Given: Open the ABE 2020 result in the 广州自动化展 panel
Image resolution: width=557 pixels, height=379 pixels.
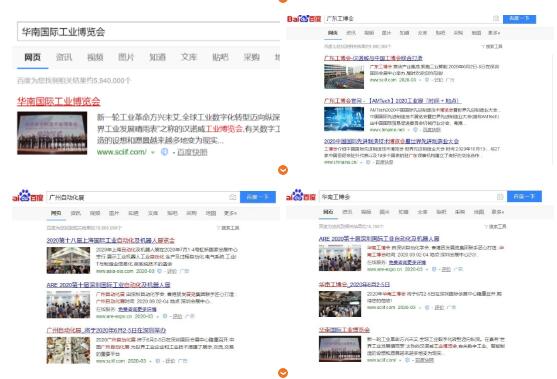Looking at the screenshot, I should click(108, 285).
